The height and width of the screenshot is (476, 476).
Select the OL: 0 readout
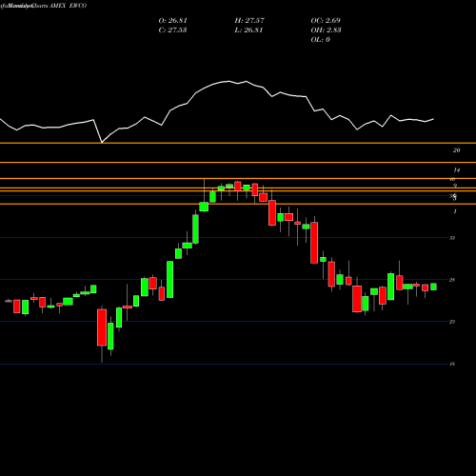tap(321, 40)
